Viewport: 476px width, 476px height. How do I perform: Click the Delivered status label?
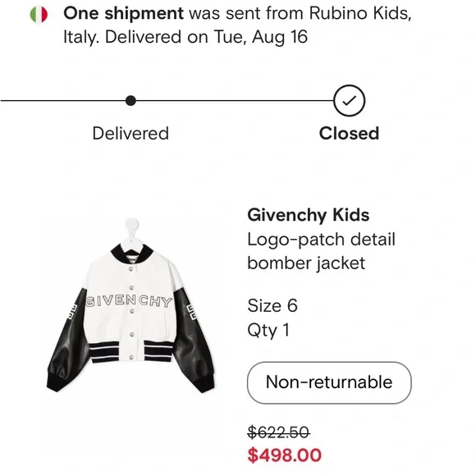click(x=130, y=133)
